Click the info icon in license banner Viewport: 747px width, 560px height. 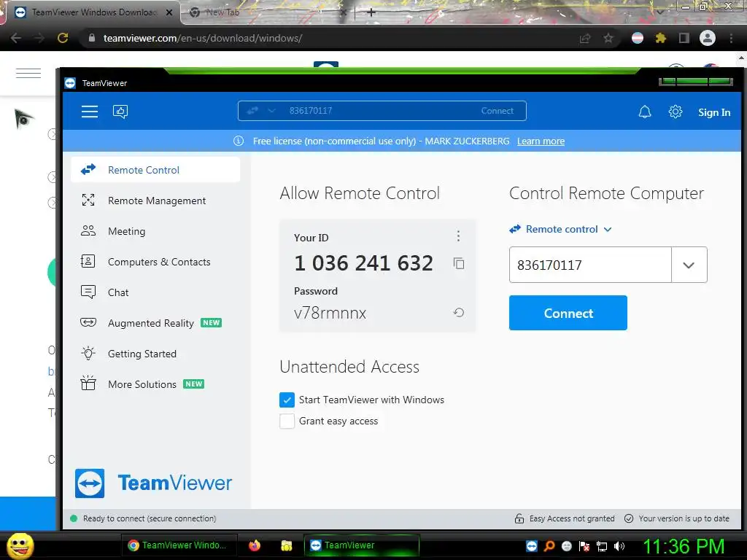click(x=239, y=141)
